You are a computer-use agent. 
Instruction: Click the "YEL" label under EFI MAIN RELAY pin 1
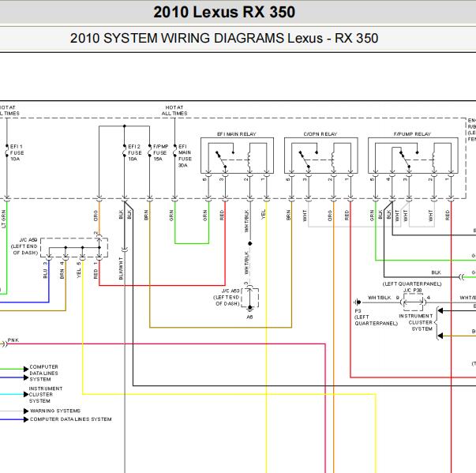point(263,214)
